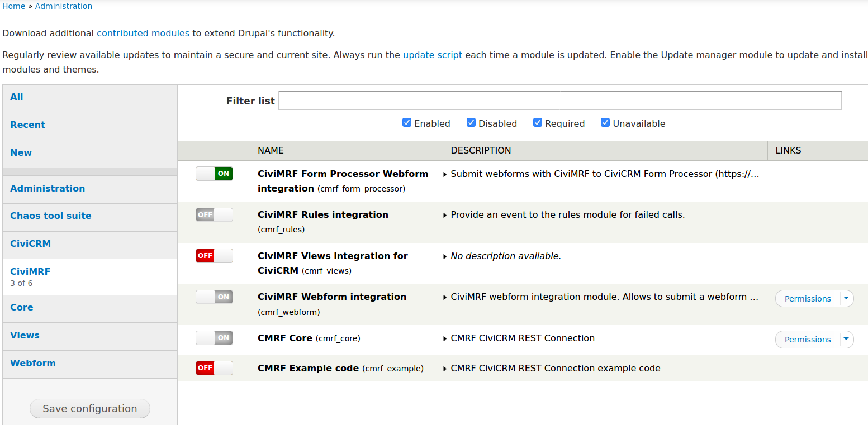This screenshot has height=425, width=868.
Task: Expand the CMRF Example code description triangle
Action: click(445, 369)
